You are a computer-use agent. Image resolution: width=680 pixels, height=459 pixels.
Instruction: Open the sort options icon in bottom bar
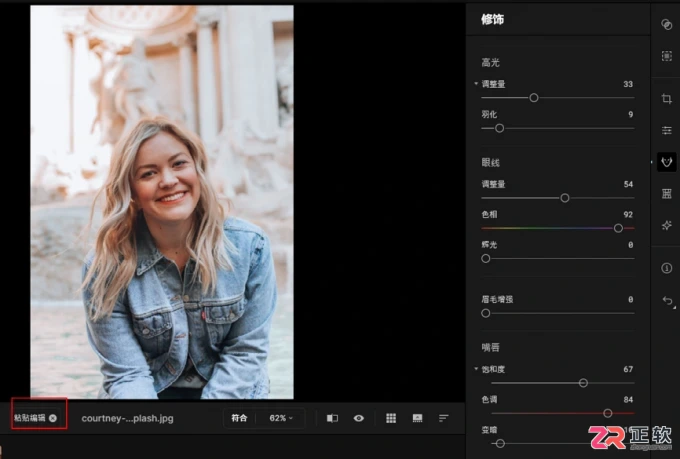443,418
